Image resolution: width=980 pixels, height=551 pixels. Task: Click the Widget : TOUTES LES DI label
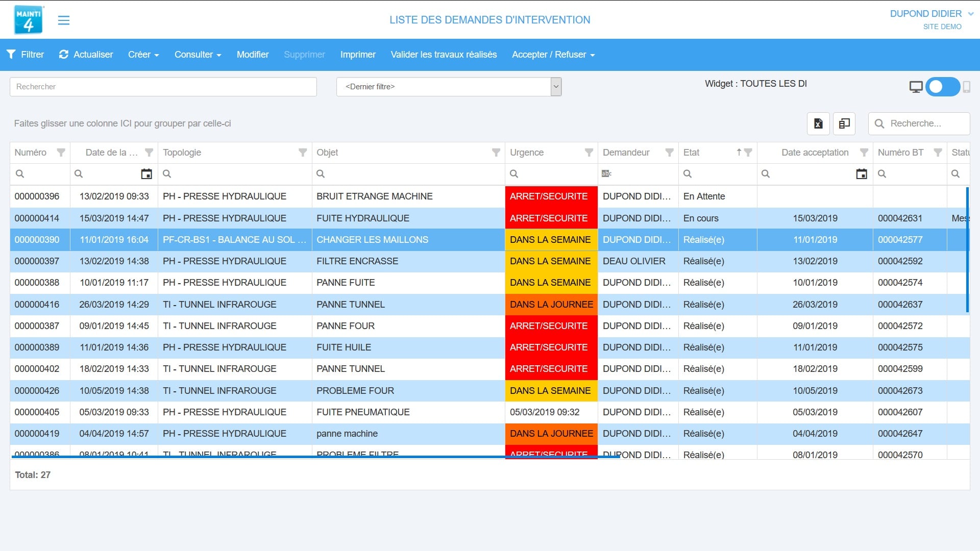tap(756, 84)
